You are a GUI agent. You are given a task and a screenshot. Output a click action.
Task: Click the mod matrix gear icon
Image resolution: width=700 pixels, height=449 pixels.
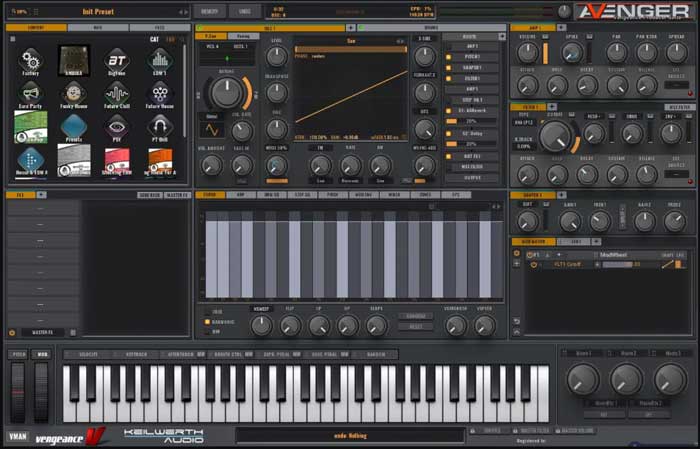pos(517,253)
